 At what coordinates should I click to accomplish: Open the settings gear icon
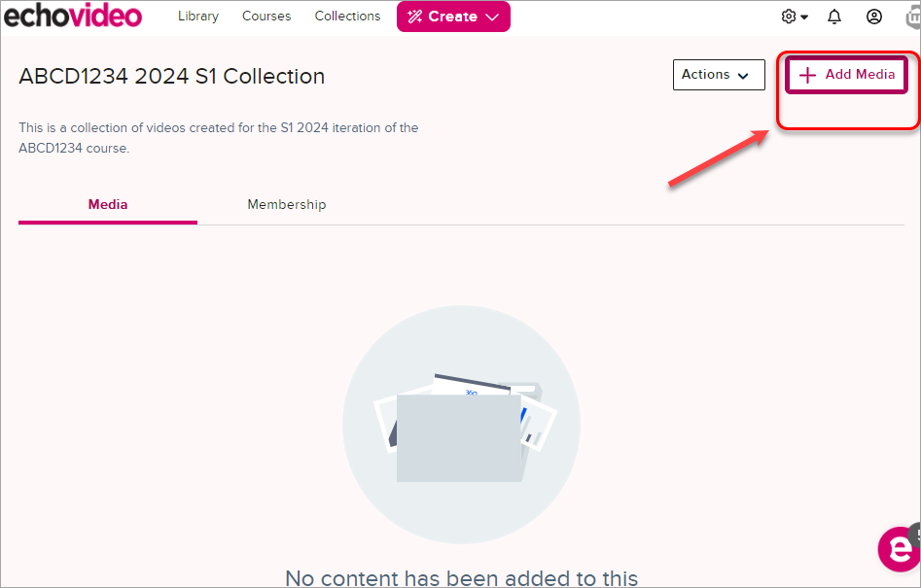(789, 17)
